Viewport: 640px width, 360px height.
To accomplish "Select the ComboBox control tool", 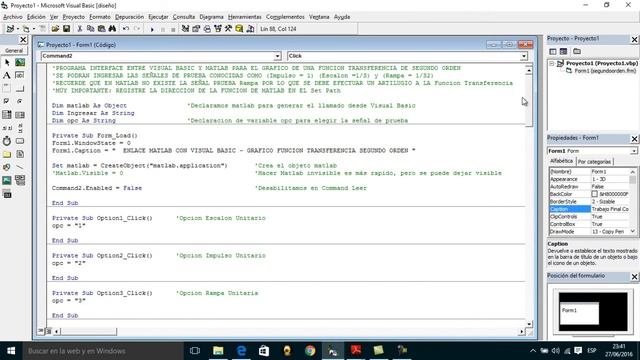I will 7,115.
